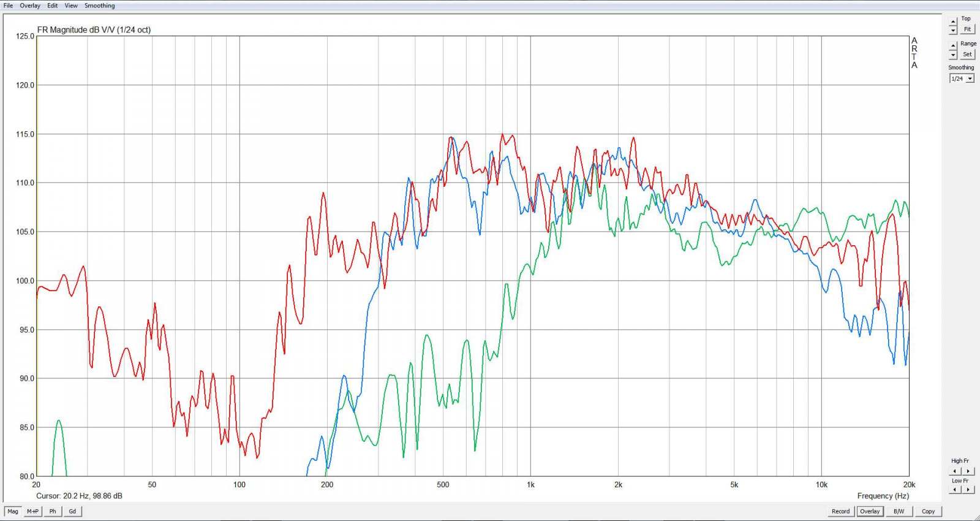The image size is (980, 521).
Task: Open the View menu
Action: coord(71,6)
